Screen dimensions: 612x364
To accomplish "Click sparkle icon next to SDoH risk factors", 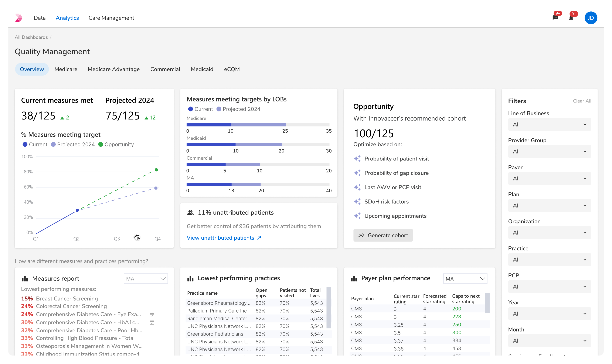I will pos(357,202).
